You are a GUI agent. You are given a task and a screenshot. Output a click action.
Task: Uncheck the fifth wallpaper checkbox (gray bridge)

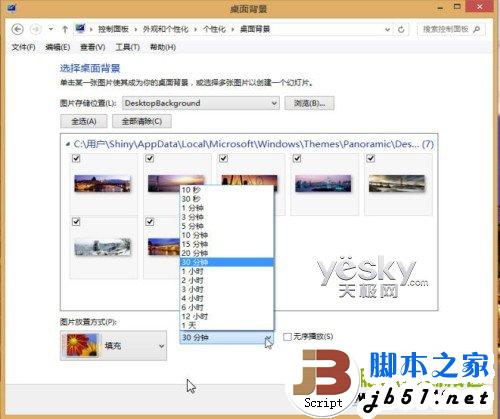tap(371, 158)
